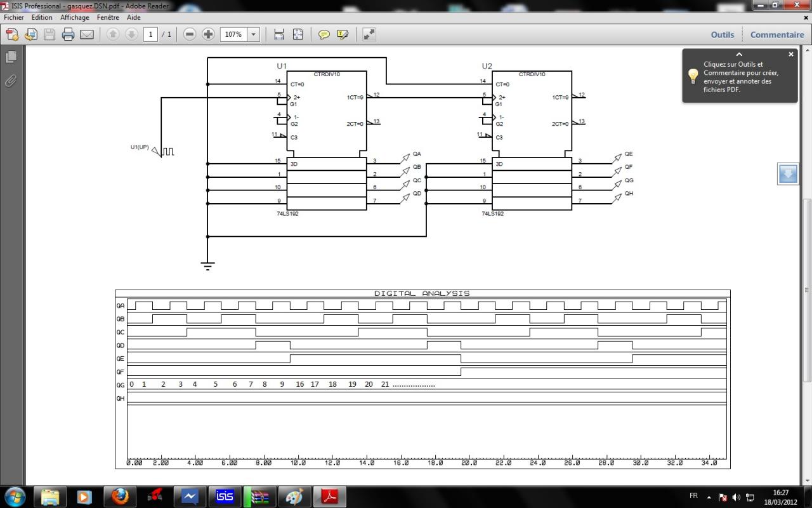
Task: Open the Commentaire pane
Action: click(777, 34)
